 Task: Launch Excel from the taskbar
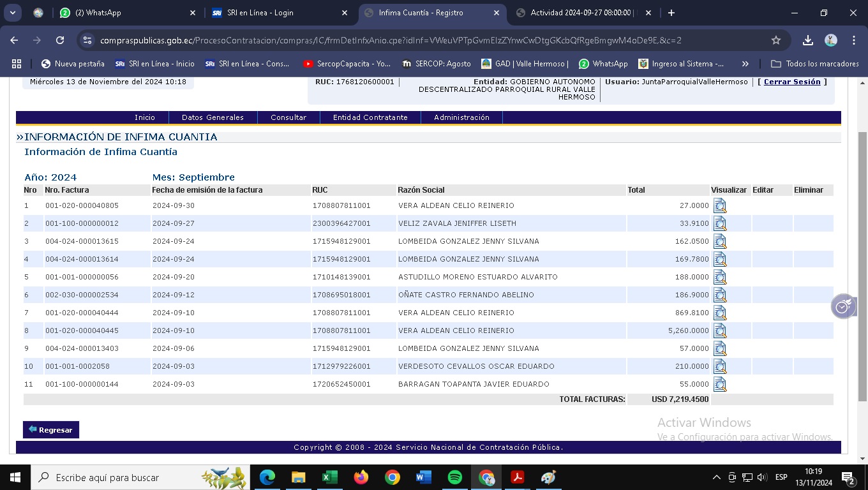click(x=329, y=477)
